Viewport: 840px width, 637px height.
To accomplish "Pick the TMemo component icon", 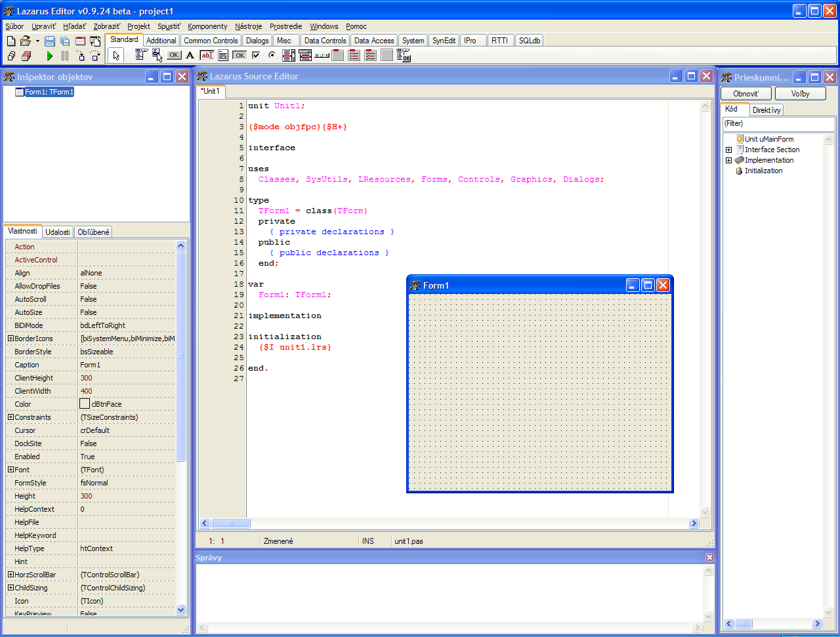I will 223,55.
